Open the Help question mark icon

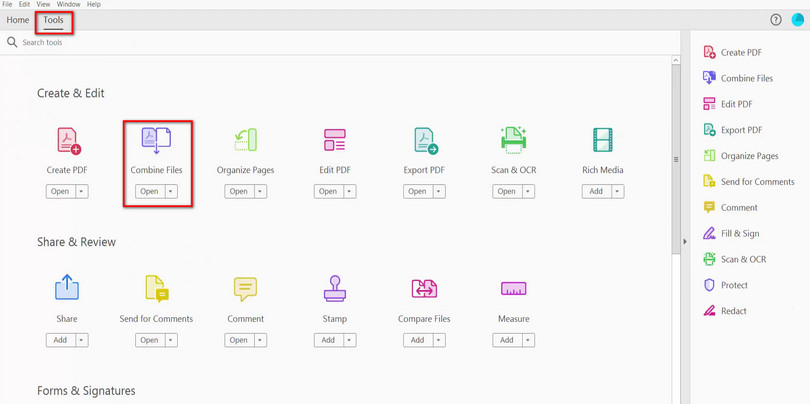click(775, 20)
